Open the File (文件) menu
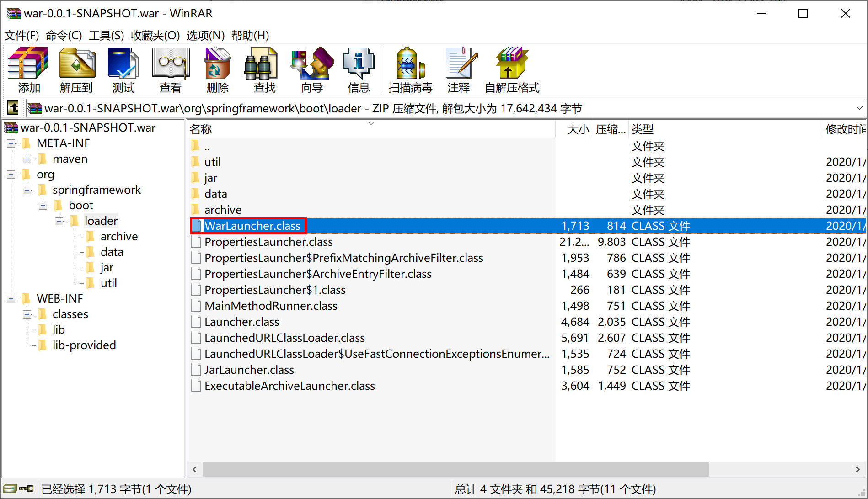868x499 pixels. click(x=21, y=35)
